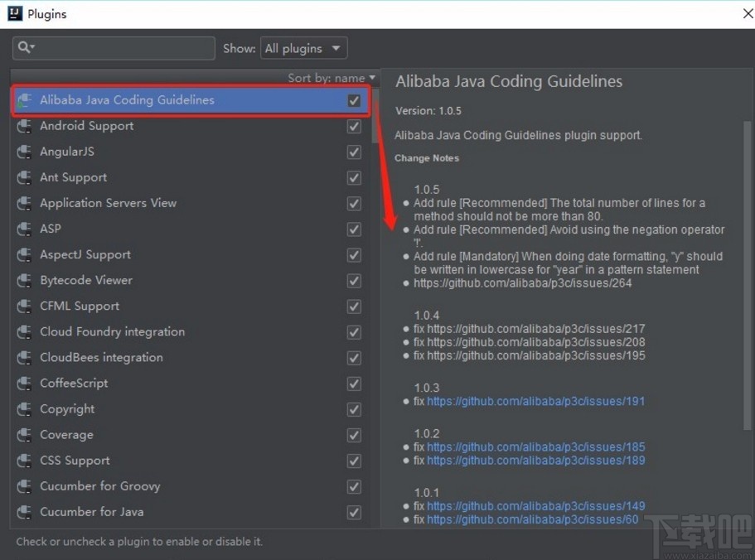Click the Cloud Foundry integration plugin icon

[x=25, y=331]
